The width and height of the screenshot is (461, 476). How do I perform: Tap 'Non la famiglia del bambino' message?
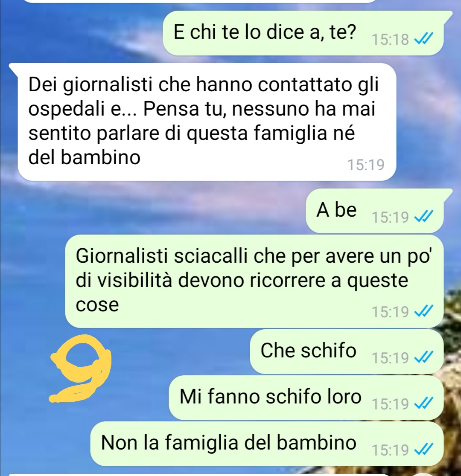coord(267,444)
